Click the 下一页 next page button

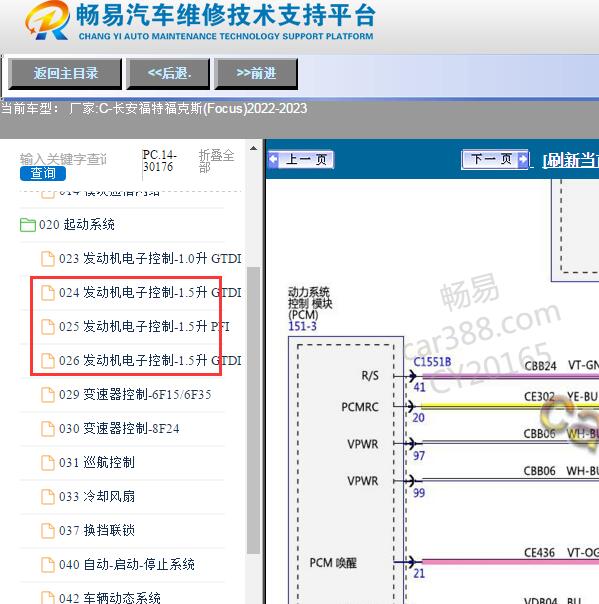point(495,159)
